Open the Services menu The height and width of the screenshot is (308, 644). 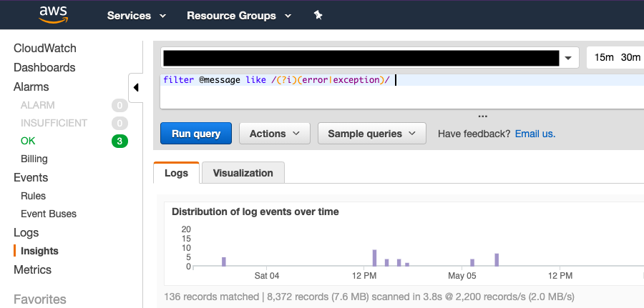136,15
